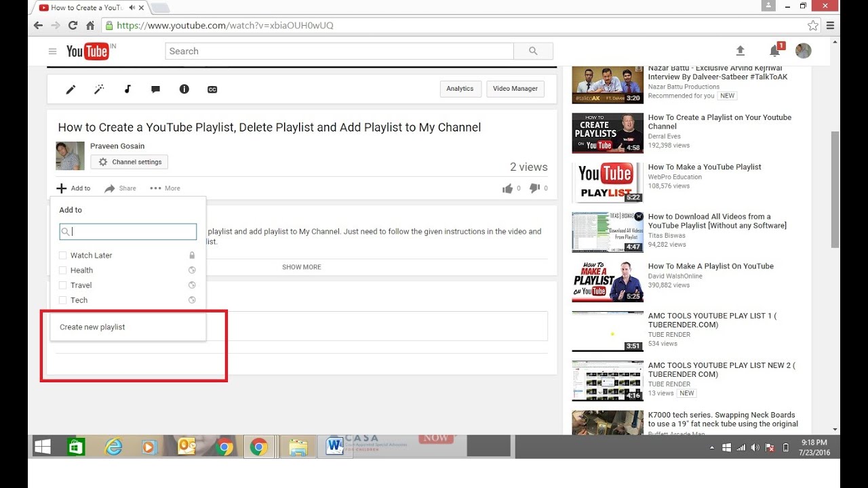Open AMC TOOLS PLAY LIST NEW 2 thumbnail

[607, 381]
